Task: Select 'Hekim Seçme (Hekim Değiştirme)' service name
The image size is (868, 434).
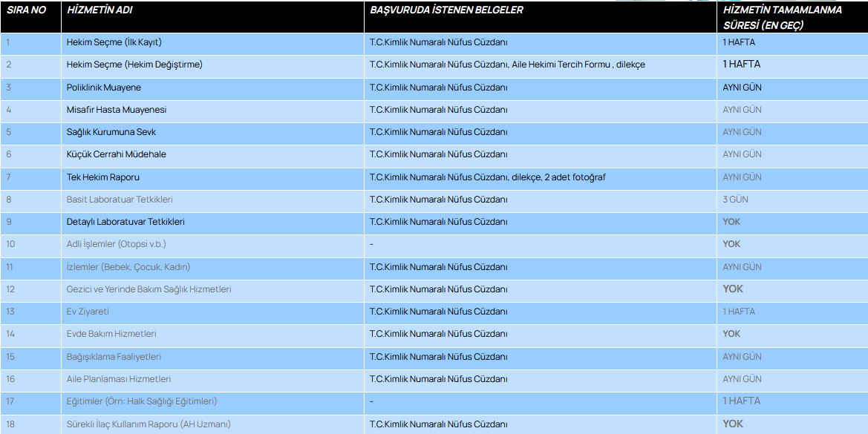Action: [134, 65]
